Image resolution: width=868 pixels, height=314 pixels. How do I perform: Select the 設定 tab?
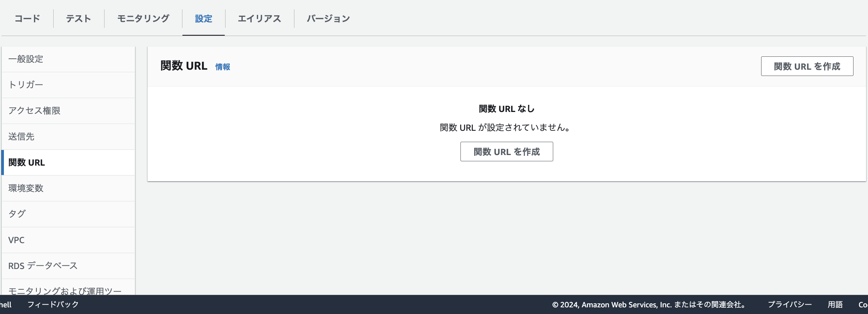point(204,18)
